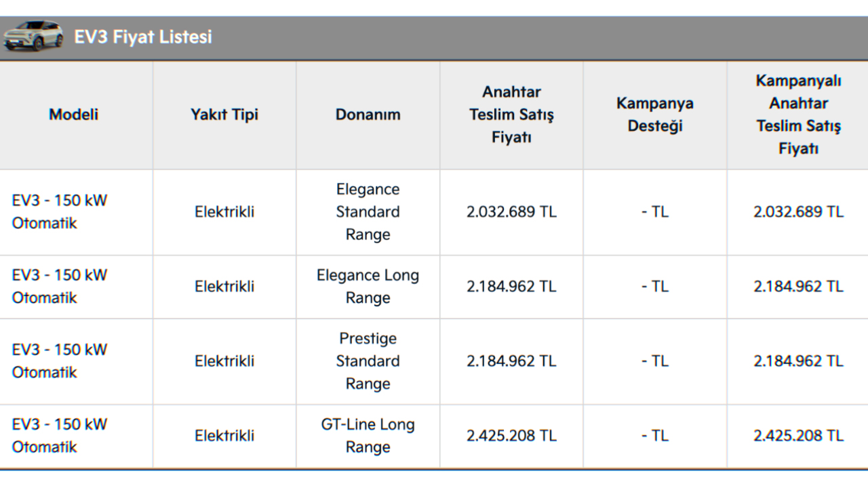This screenshot has width=868, height=488.
Task: Select the Kampanya Desteği column header
Action: pyautogui.click(x=655, y=115)
